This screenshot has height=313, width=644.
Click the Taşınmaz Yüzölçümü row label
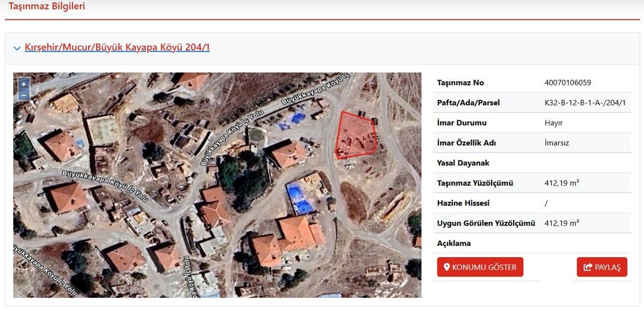coord(475,183)
